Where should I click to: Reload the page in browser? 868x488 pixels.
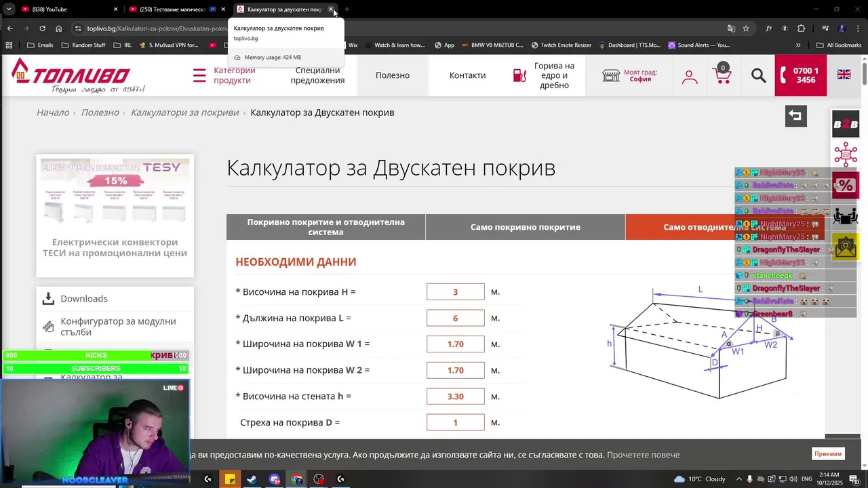[42, 28]
